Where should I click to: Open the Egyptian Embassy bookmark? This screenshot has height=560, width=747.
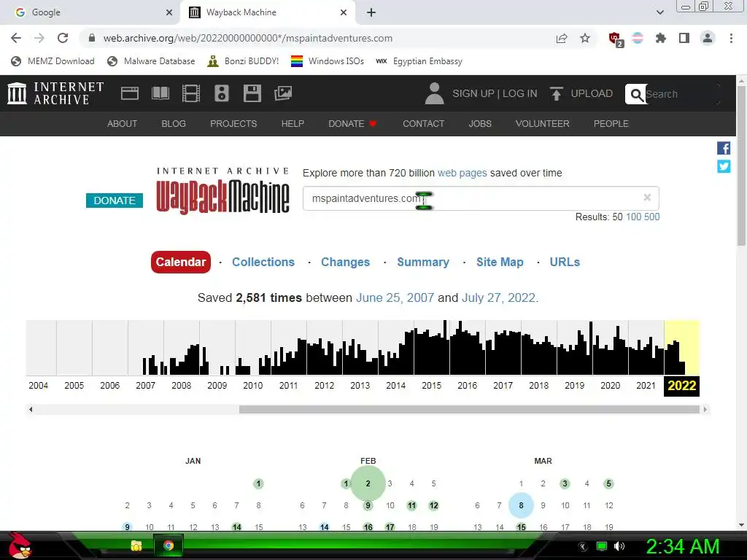[419, 61]
